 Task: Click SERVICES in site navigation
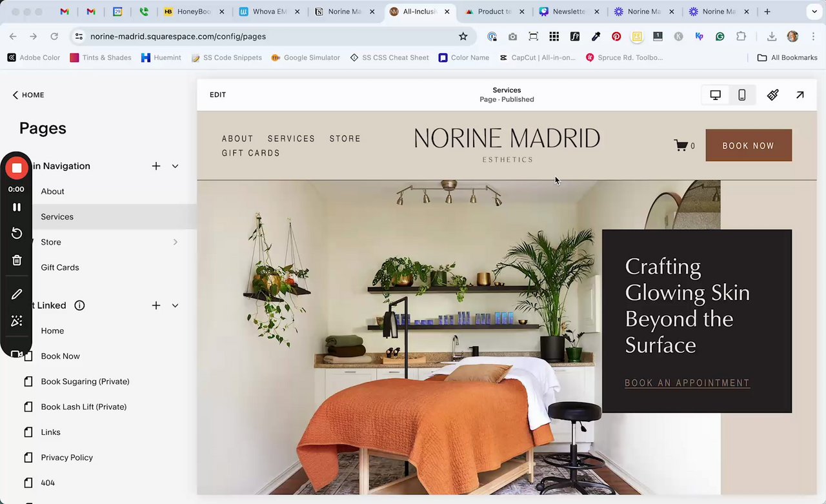[292, 139]
